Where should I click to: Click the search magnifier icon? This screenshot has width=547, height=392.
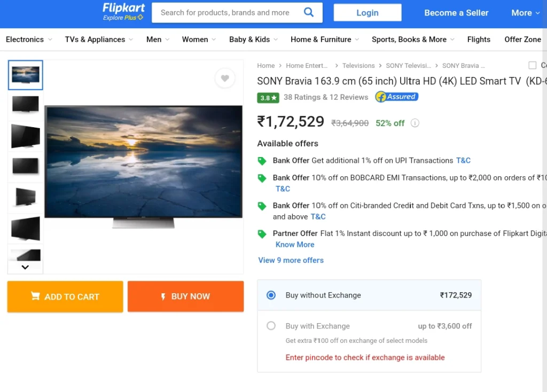click(308, 13)
